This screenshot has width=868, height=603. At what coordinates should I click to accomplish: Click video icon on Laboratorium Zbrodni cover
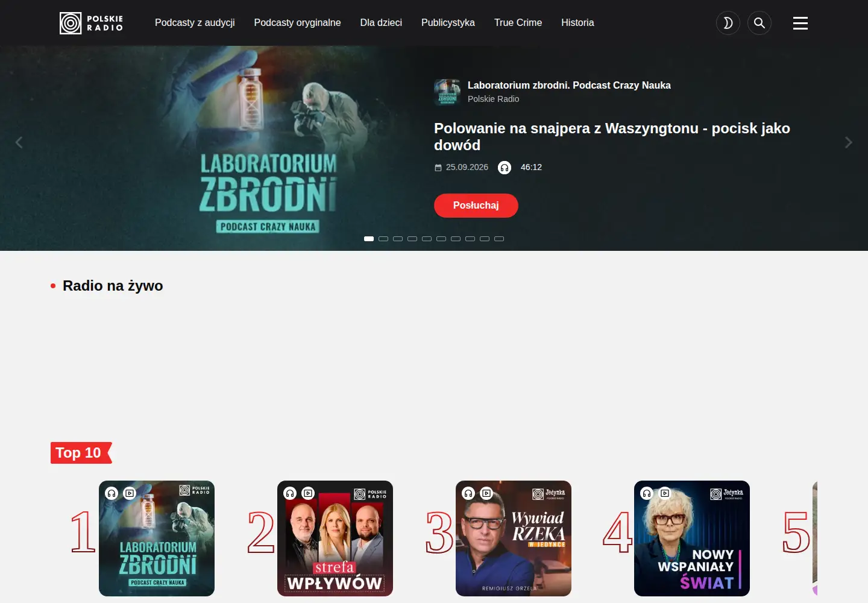(130, 493)
